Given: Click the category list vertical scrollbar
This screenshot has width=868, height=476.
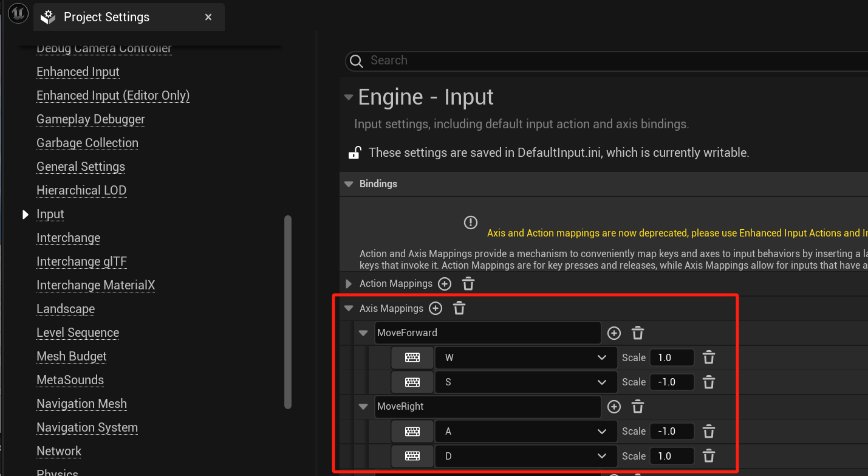Looking at the screenshot, I should 288,312.
